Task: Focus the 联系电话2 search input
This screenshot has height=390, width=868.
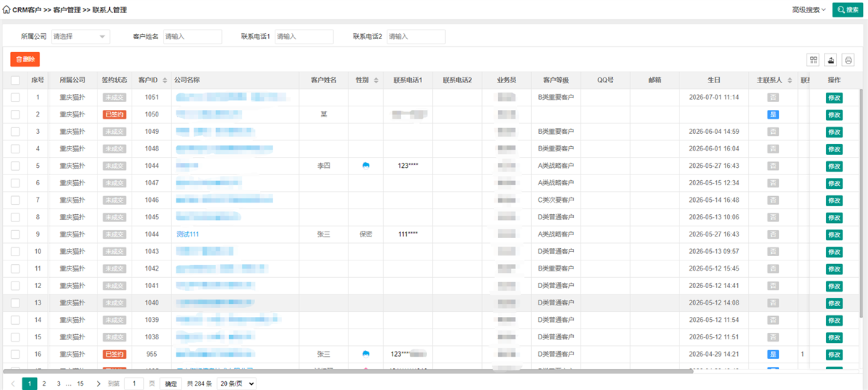Action: point(416,36)
